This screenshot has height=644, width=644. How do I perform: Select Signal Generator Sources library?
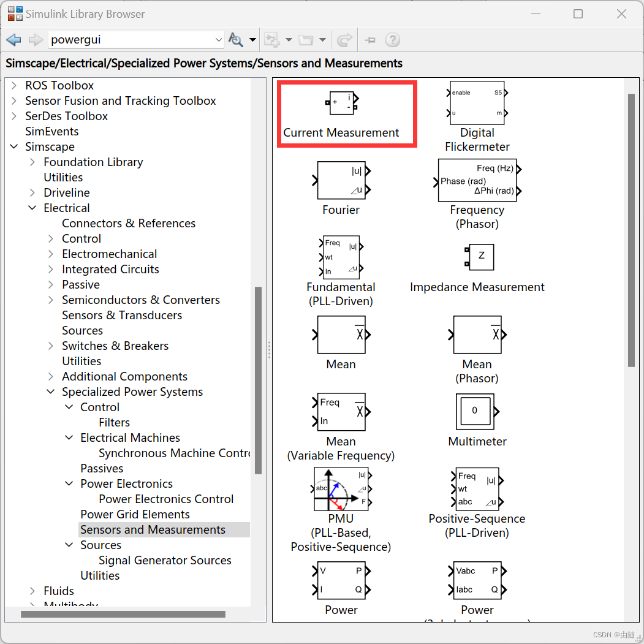(x=165, y=561)
